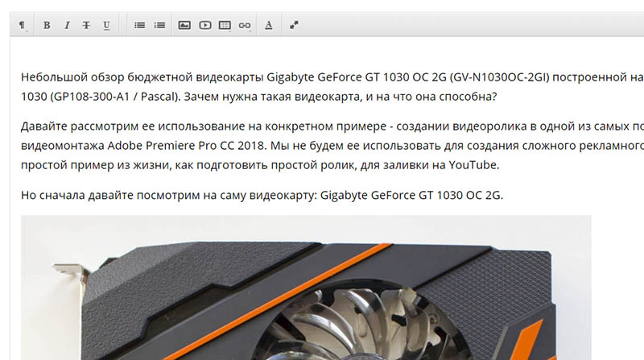Click the words "Adobe Premiere Pro CC 2018"
The width and height of the screenshot is (644, 360).
187,146
